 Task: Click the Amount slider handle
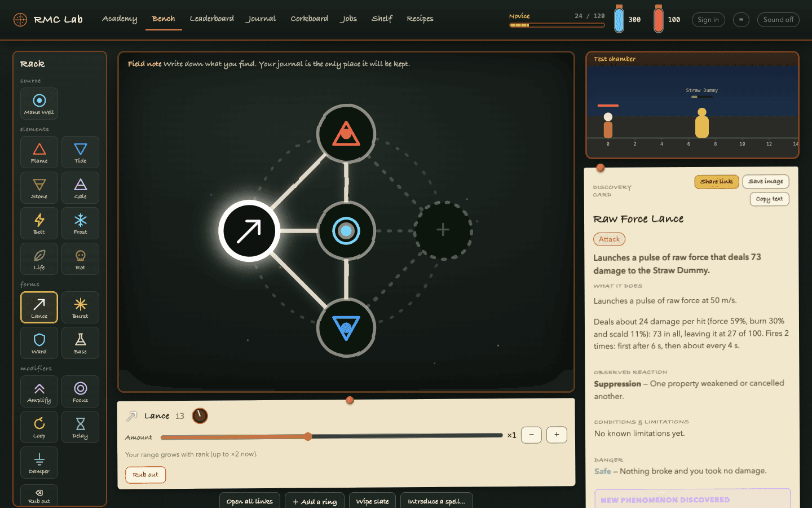coord(308,436)
